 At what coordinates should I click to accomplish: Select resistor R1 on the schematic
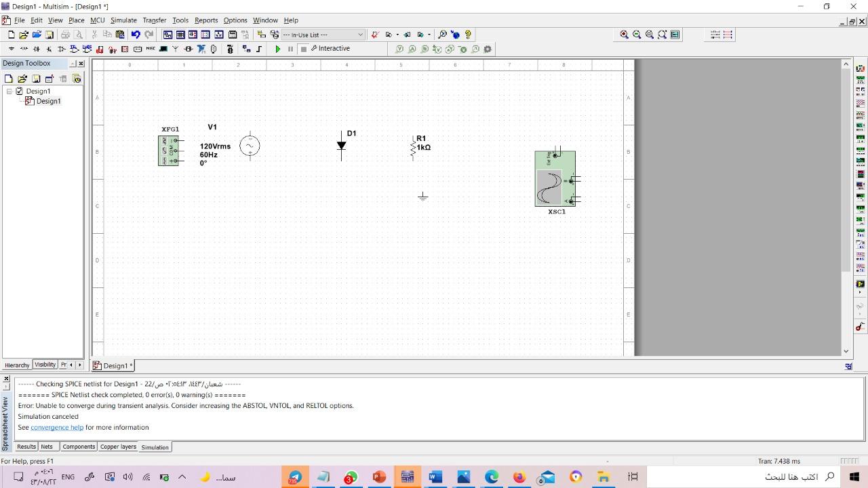[413, 148]
